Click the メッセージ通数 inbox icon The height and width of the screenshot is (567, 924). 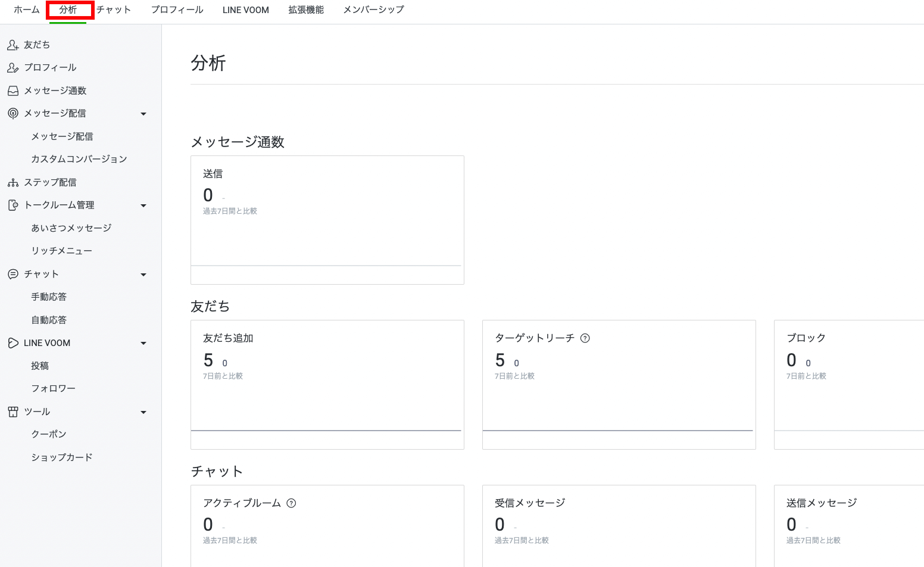coord(13,91)
